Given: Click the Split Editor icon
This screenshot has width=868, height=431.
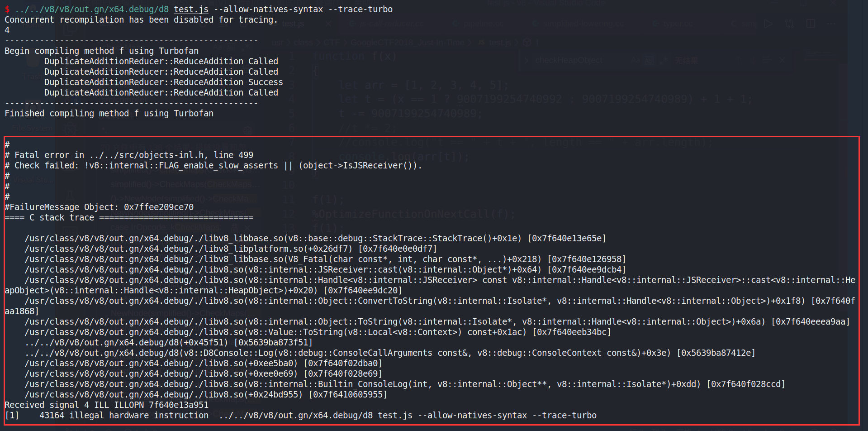Looking at the screenshot, I should [x=811, y=24].
